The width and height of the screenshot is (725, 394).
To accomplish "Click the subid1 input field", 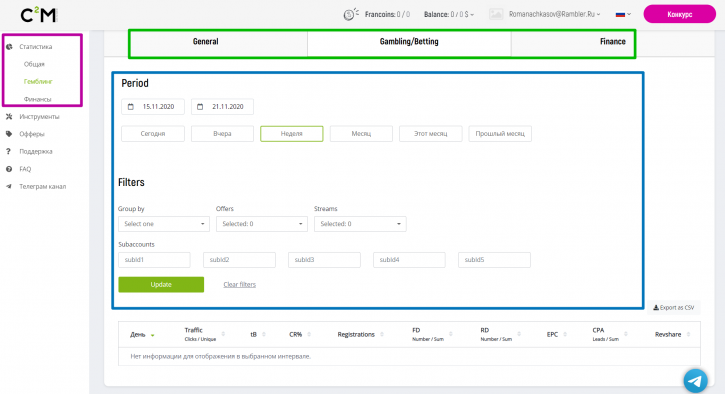I will pos(154,260).
